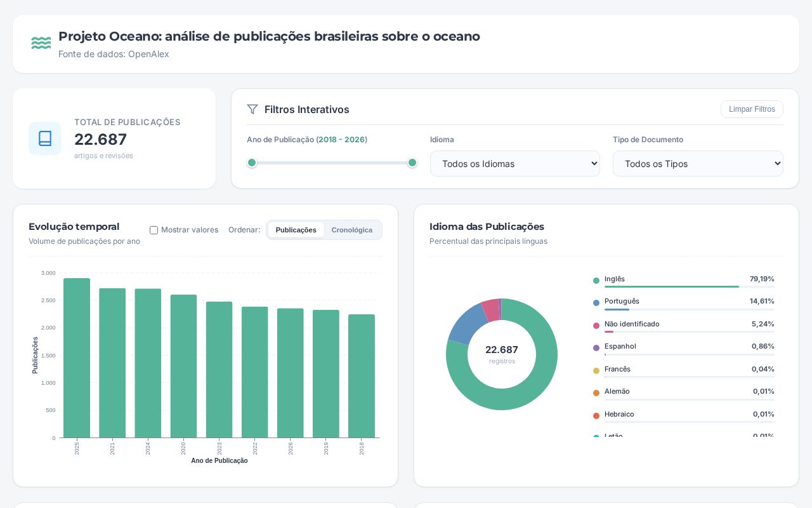
Task: Click the orange Alemão legend dot
Action: tap(596, 393)
